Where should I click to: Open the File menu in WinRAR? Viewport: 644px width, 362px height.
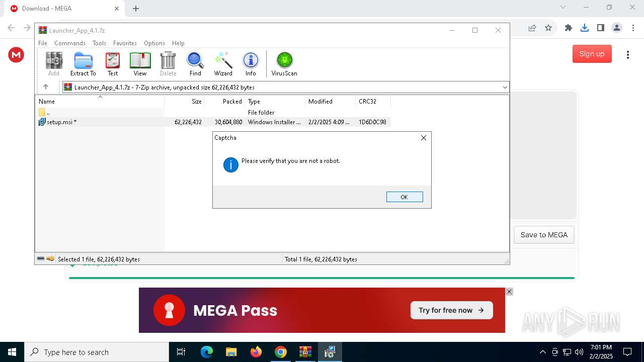[x=43, y=43]
